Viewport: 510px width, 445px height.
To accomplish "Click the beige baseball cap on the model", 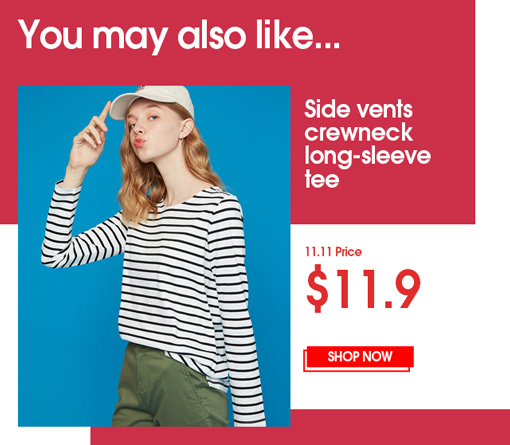I will click(152, 102).
